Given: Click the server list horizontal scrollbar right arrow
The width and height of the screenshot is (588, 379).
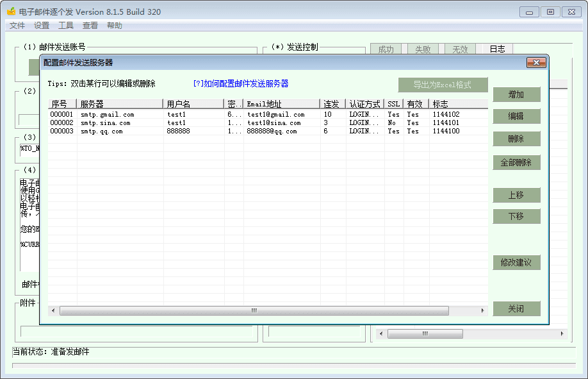Looking at the screenshot, I should (483, 310).
